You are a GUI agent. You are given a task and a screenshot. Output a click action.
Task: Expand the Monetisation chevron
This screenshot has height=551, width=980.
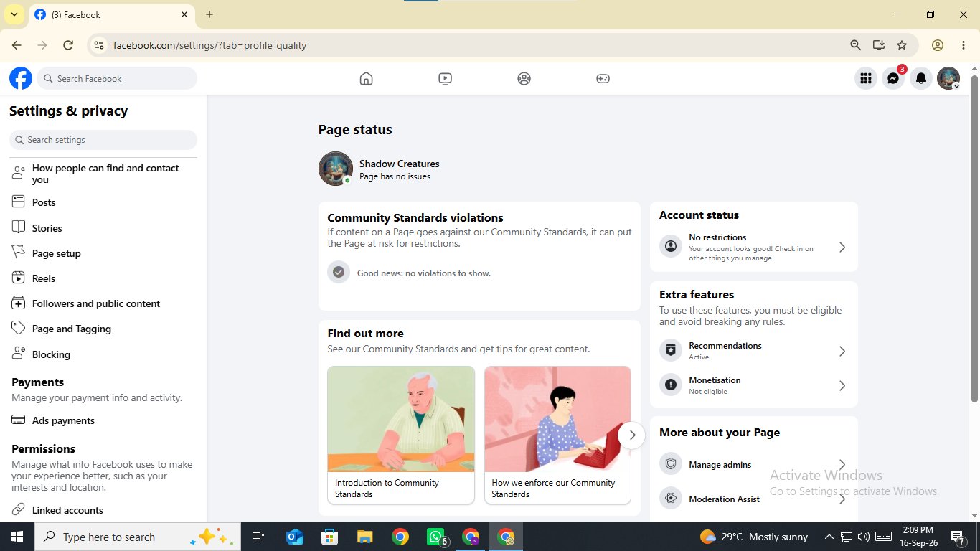[842, 385]
